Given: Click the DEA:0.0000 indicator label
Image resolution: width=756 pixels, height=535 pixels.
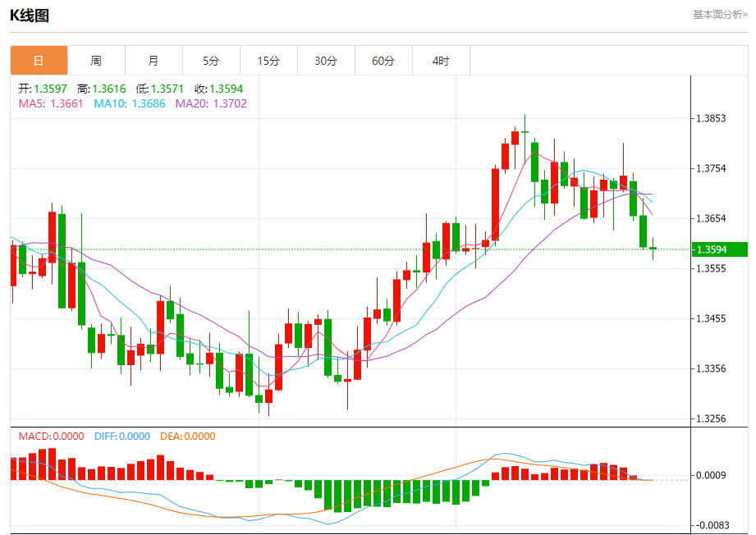Looking at the screenshot, I should pyautogui.click(x=187, y=437).
